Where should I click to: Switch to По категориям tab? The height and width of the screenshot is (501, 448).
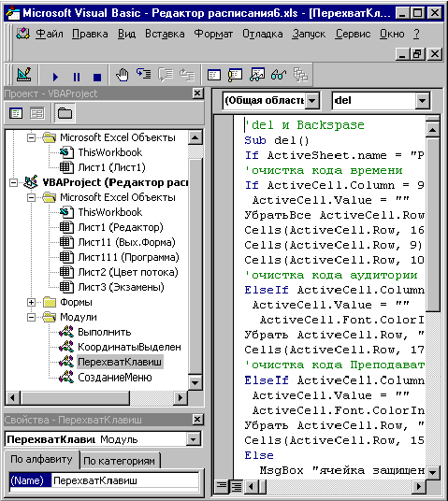tap(119, 461)
